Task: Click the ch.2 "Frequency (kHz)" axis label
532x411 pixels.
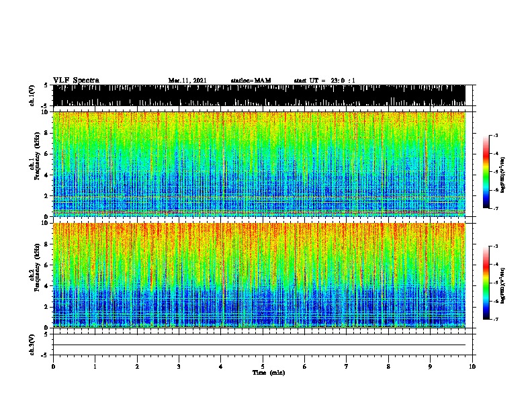Action: [37, 267]
